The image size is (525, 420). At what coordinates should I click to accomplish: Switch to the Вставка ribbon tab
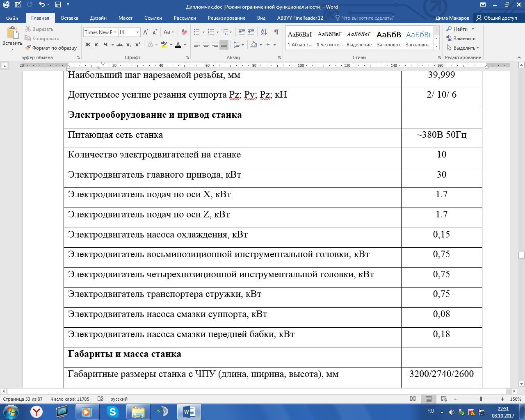coord(70,18)
